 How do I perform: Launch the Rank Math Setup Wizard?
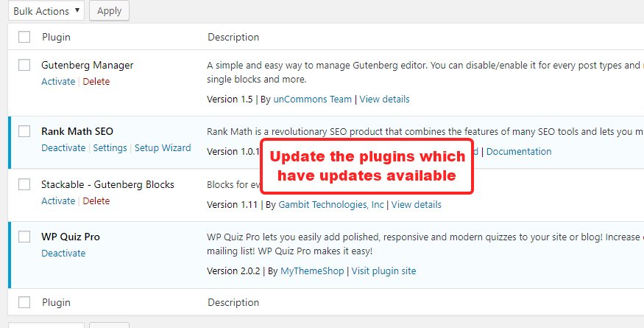tap(163, 148)
